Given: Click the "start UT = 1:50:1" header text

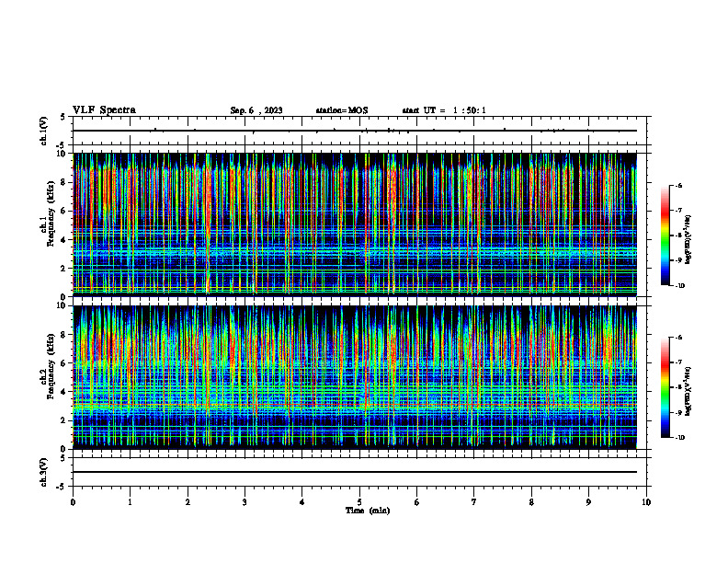Looking at the screenshot, I should pos(444,110).
